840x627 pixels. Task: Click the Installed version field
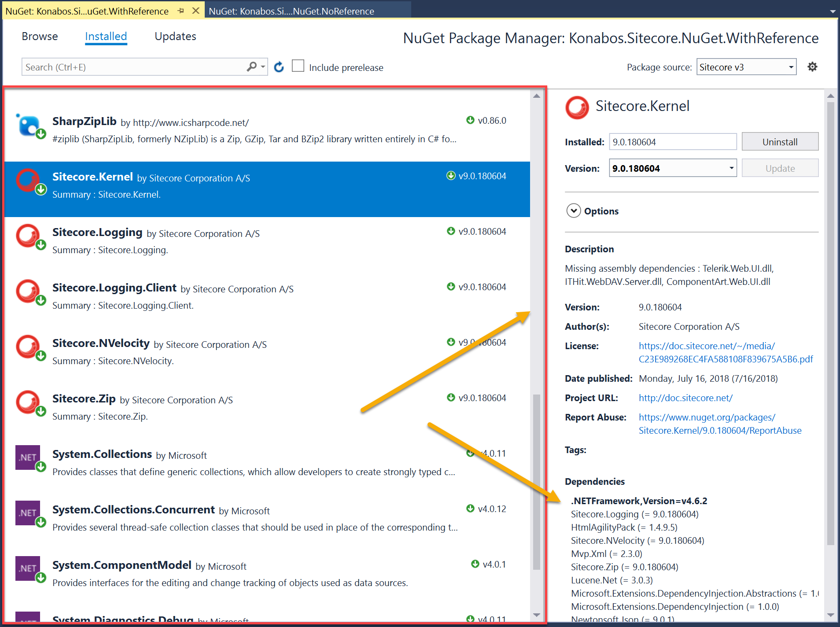(673, 142)
